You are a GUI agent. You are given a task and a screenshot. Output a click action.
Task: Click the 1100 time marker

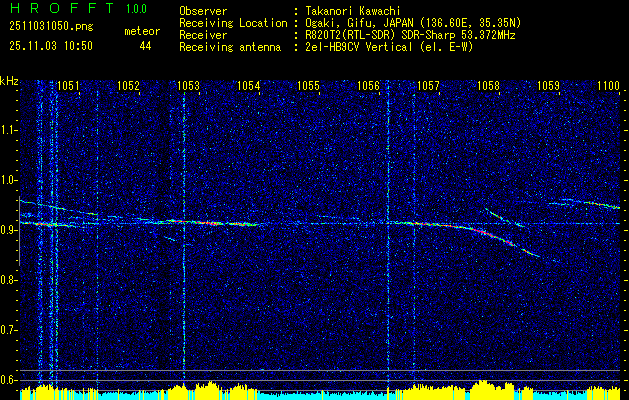(609, 85)
